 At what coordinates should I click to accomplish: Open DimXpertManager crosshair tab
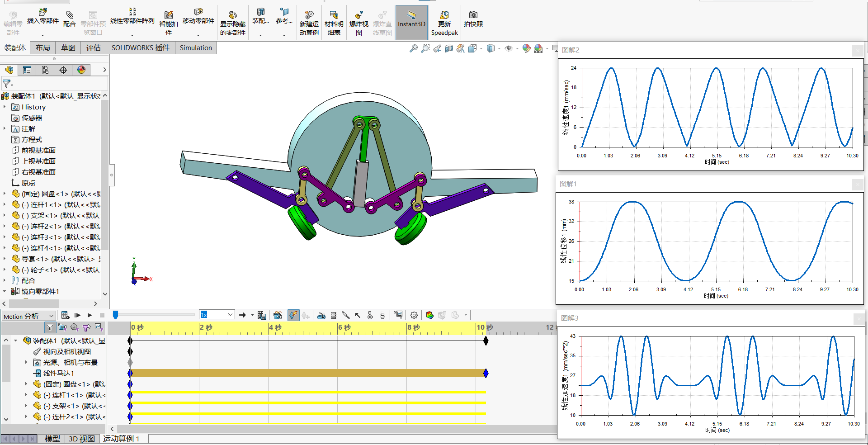[x=63, y=70]
